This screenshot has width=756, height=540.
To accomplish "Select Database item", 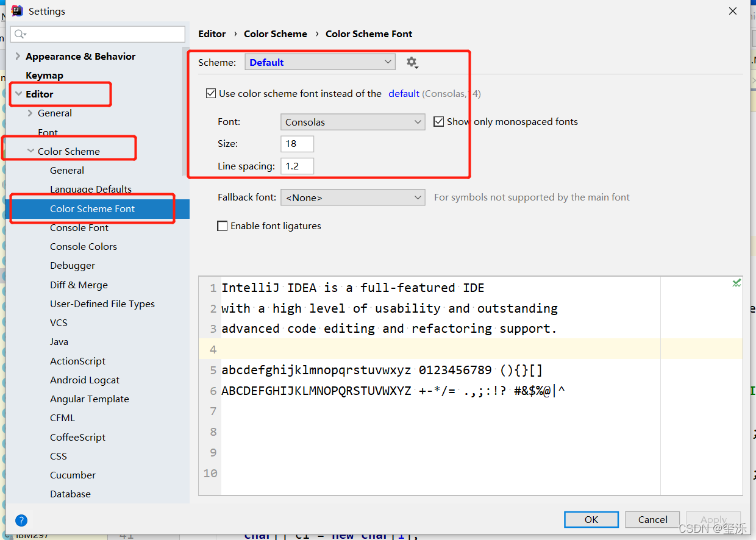I will click(70, 494).
